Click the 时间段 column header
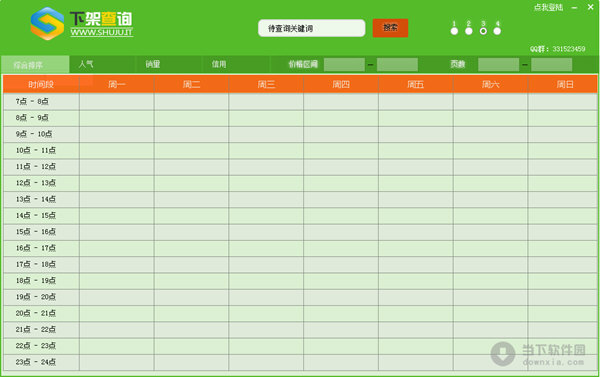The height and width of the screenshot is (377, 600). 41,84
